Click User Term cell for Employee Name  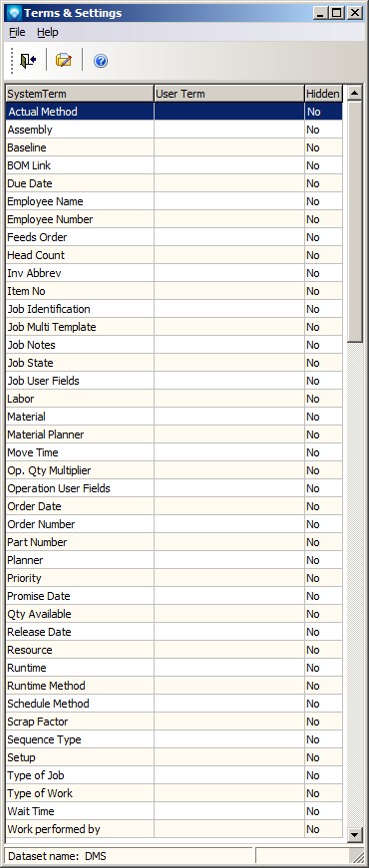(228, 201)
